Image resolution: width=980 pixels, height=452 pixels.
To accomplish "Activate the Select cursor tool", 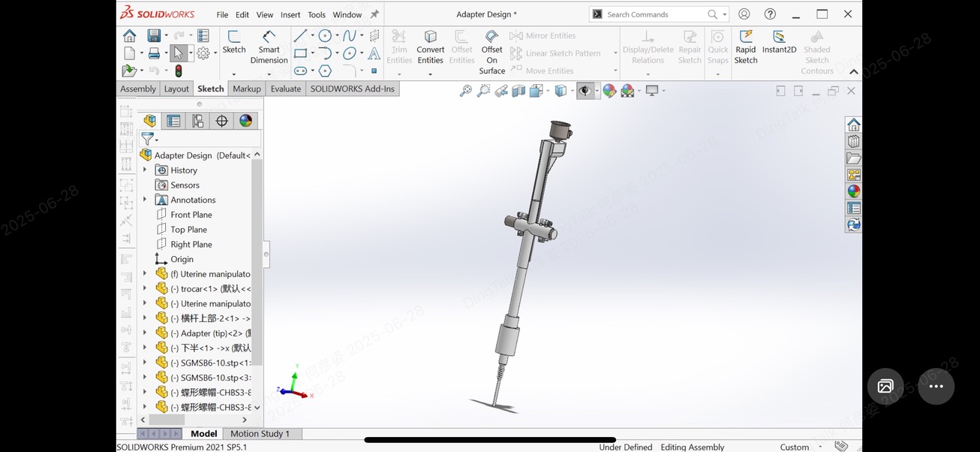I will [x=179, y=53].
